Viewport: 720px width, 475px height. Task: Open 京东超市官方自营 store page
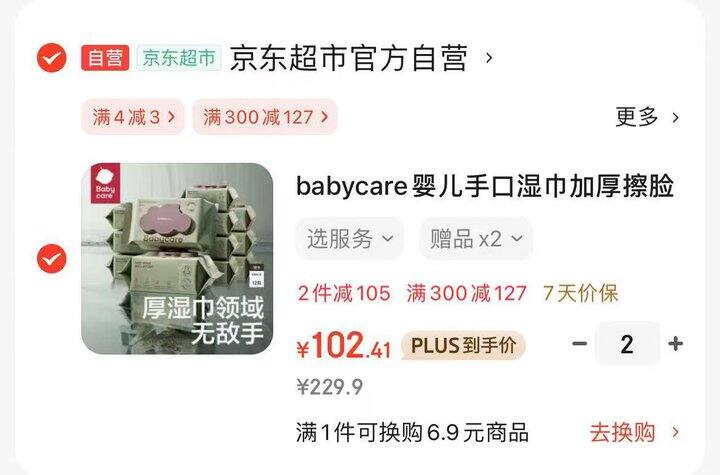349,58
